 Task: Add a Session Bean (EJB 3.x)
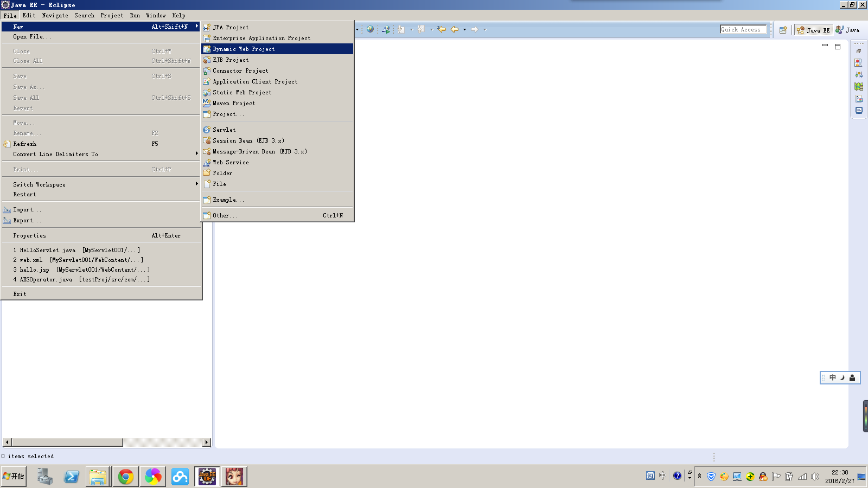coord(277,140)
